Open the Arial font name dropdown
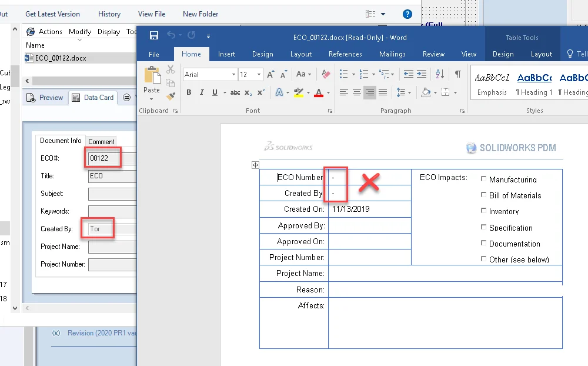588x366 pixels. [232, 75]
